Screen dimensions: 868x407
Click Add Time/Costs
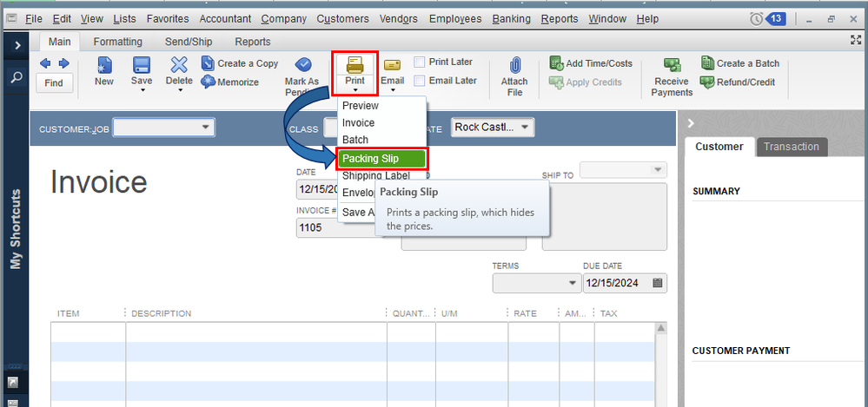pos(591,63)
